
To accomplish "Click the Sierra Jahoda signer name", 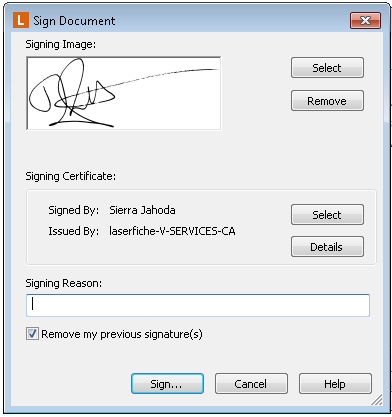I will click(x=142, y=210).
